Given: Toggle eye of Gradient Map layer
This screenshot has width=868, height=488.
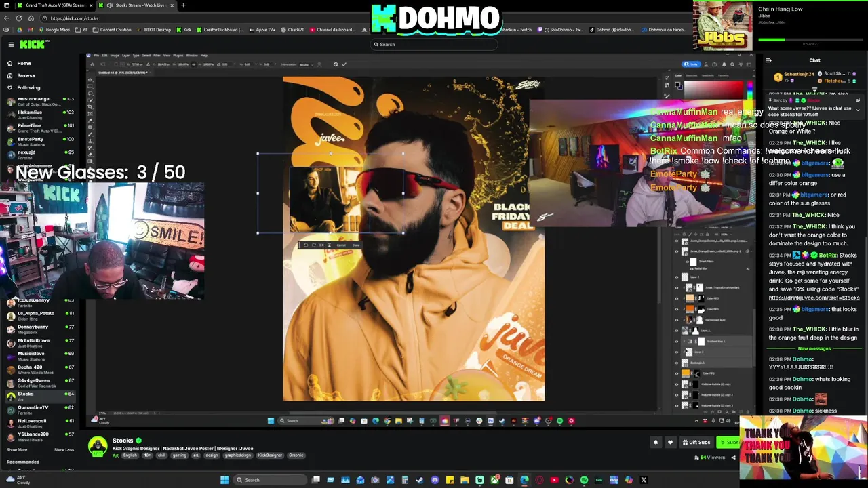Looking at the screenshot, I should point(676,342).
